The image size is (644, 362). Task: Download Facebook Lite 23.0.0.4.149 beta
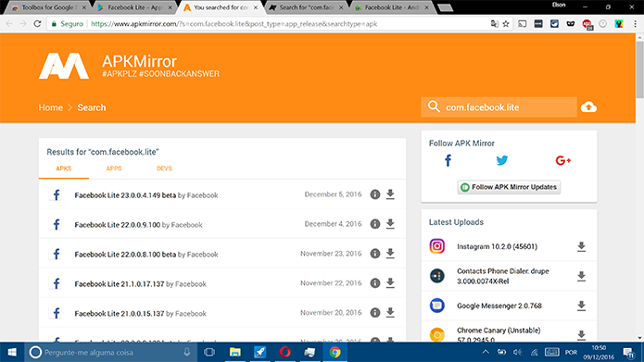click(390, 194)
